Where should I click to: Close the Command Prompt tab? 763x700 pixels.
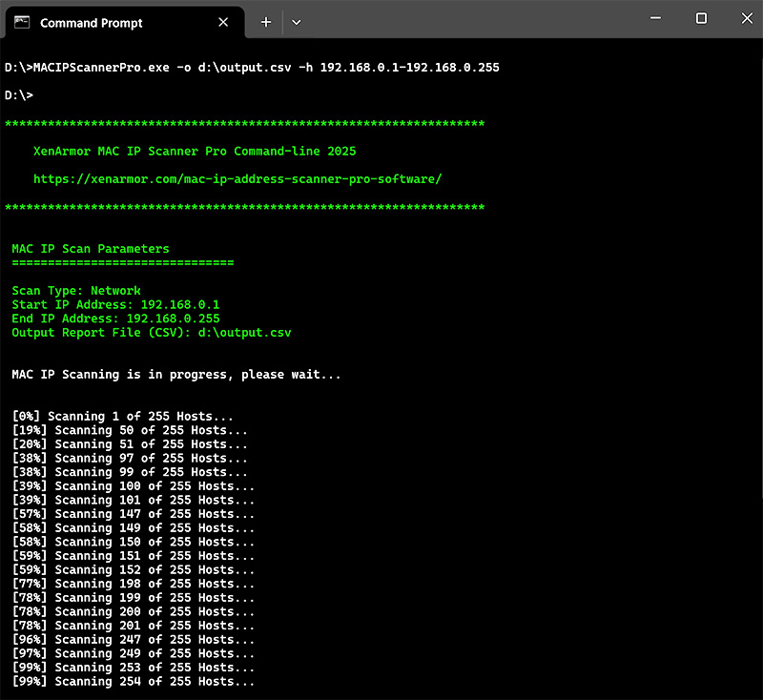click(223, 22)
